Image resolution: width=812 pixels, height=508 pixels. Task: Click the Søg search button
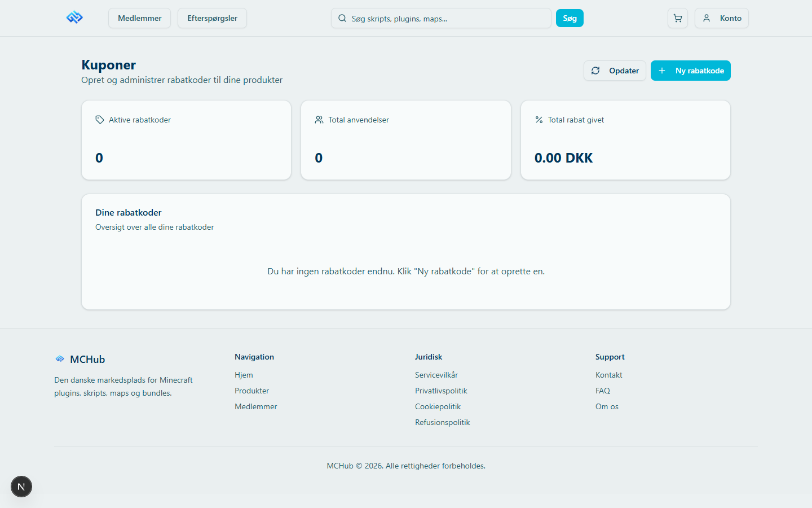pos(570,18)
